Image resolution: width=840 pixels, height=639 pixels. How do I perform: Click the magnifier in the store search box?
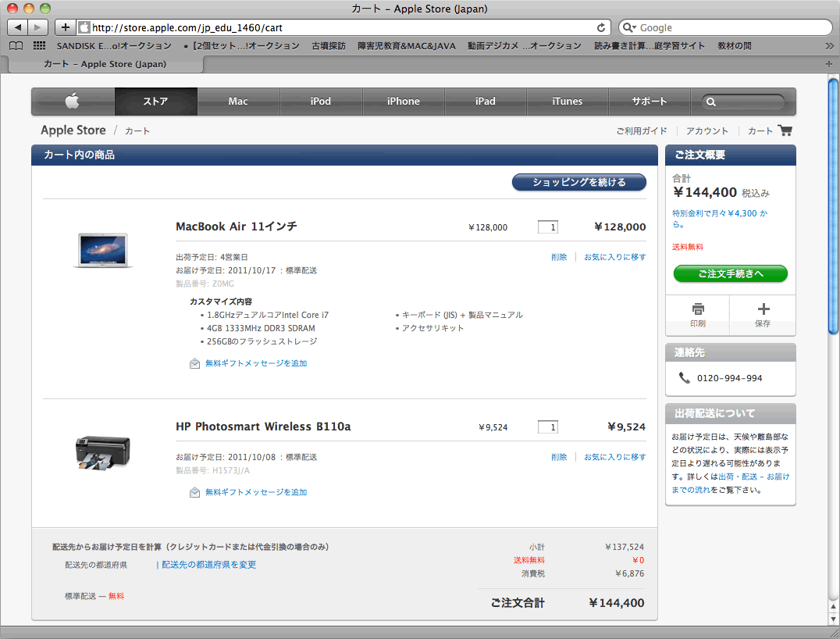pyautogui.click(x=711, y=102)
